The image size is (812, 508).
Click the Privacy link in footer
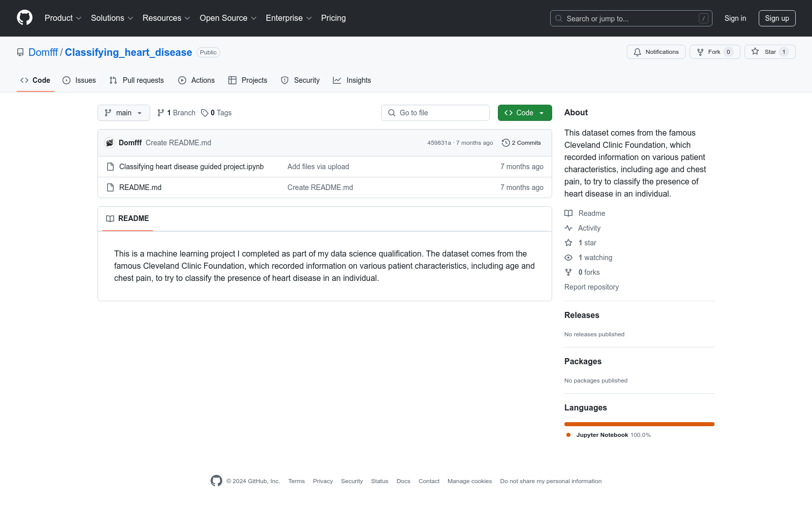pyautogui.click(x=323, y=481)
